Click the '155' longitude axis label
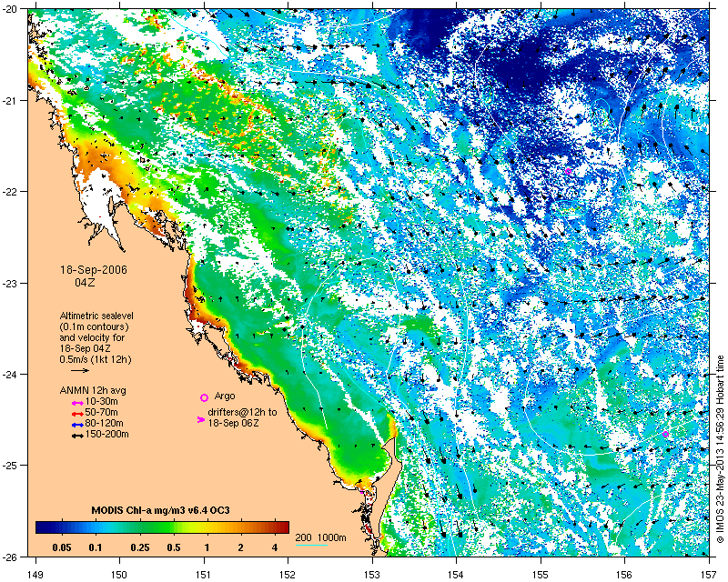The width and height of the screenshot is (728, 582). (x=541, y=575)
